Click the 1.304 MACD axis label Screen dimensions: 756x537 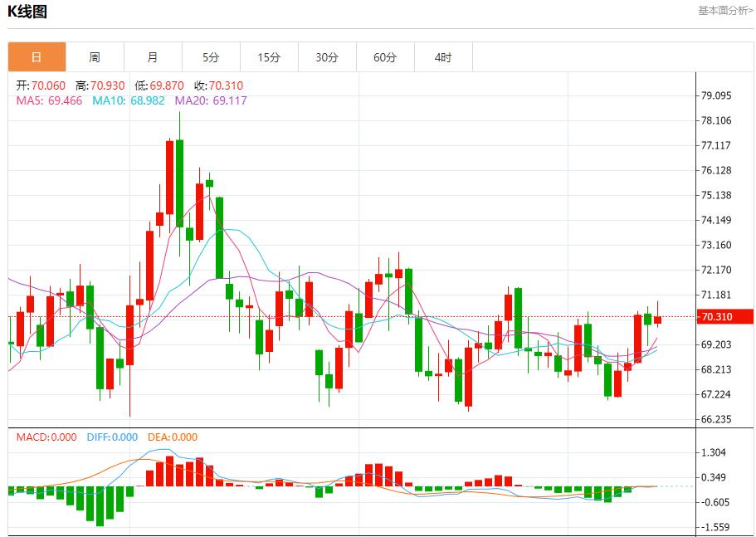click(715, 452)
